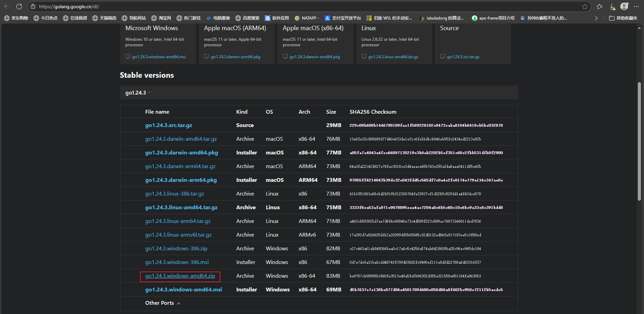Click the site info lock icon
The width and height of the screenshot is (644, 314).
(x=33, y=7)
